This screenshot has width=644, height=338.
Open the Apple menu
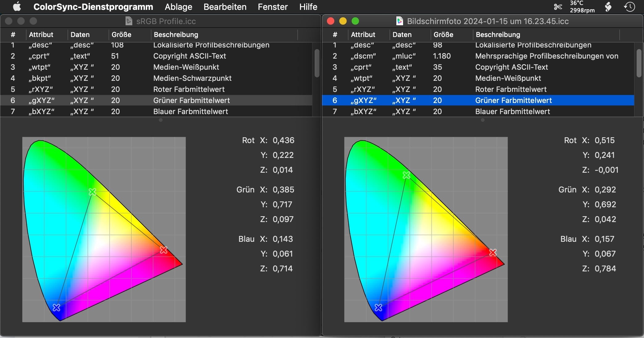pos(17,6)
